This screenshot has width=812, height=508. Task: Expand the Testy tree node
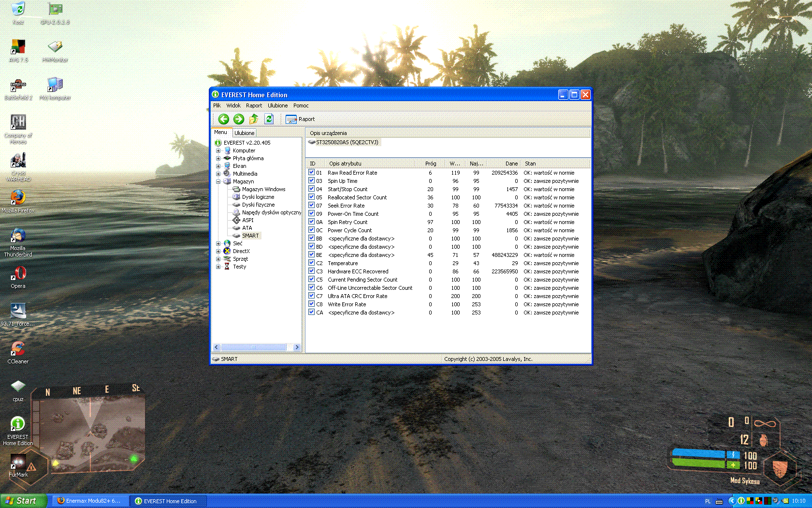tap(218, 267)
